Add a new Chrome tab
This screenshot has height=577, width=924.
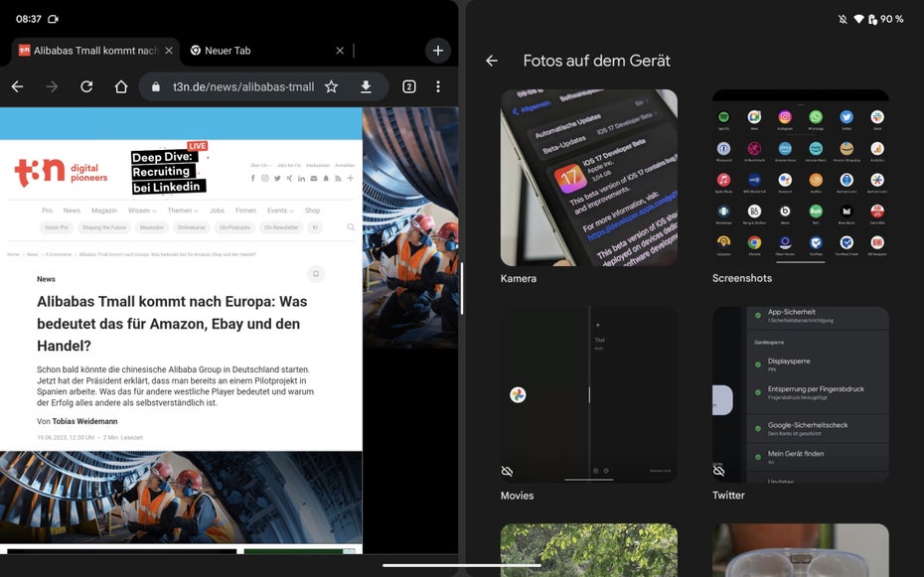pos(438,51)
